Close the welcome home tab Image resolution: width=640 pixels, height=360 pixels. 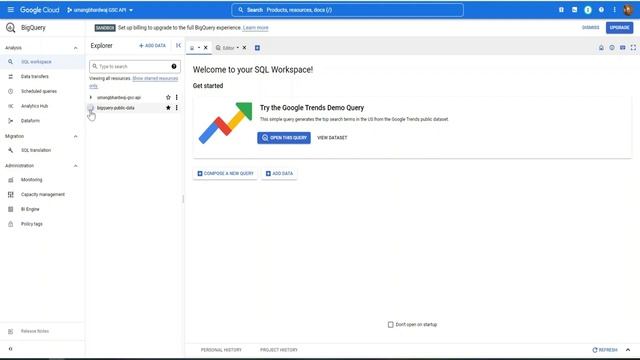tap(206, 48)
